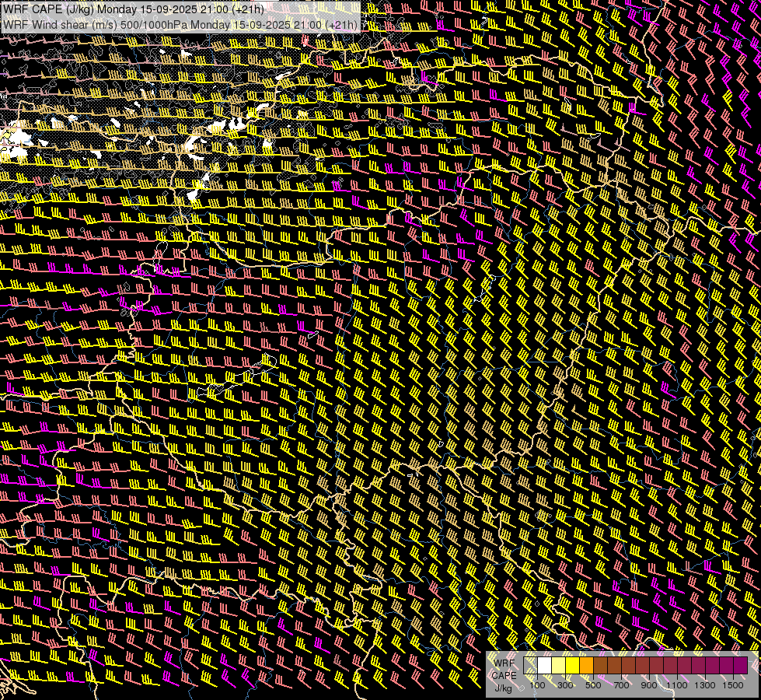The image size is (761, 700).
Task: Click the WRF CAPE (J/kg) title line
Action: (134, 9)
